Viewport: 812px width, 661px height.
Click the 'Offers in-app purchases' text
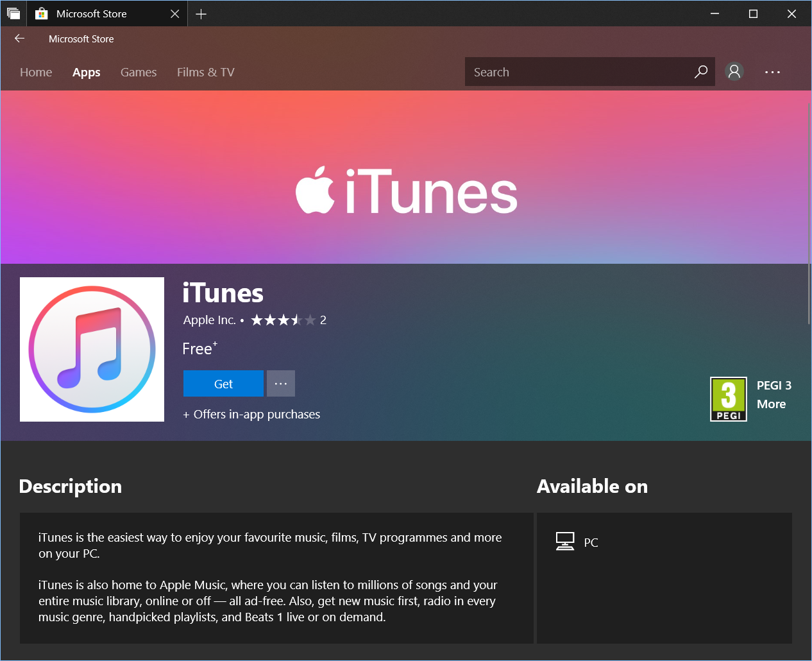(x=257, y=415)
